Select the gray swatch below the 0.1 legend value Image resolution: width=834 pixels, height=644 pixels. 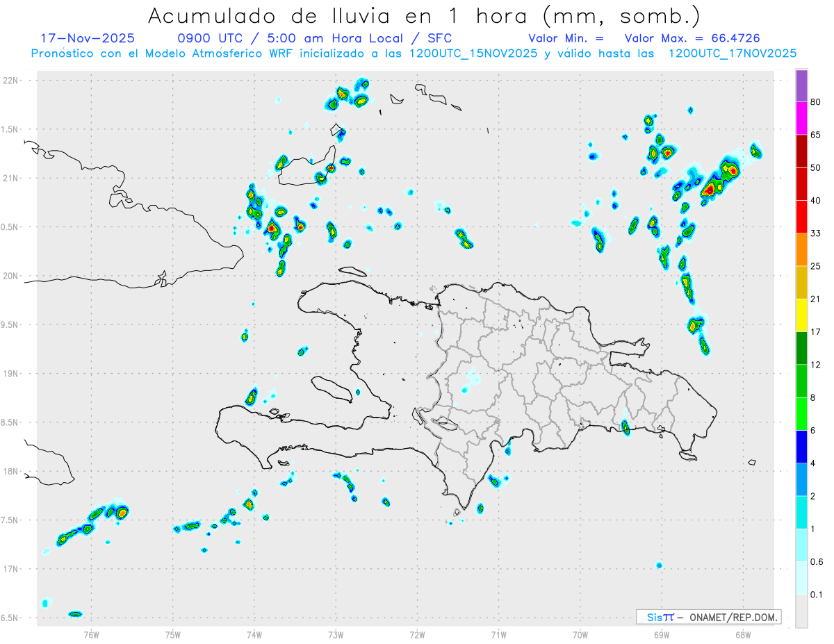coord(801,611)
